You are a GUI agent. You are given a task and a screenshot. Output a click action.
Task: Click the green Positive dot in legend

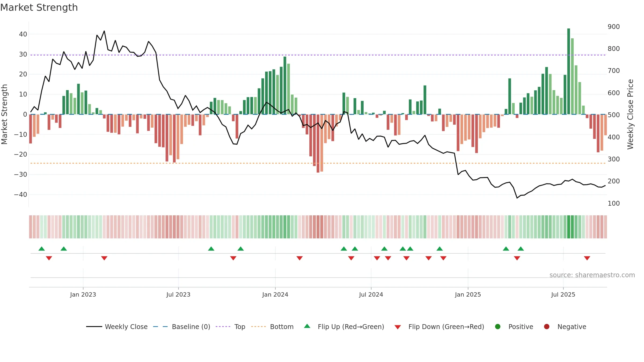pos(498,327)
